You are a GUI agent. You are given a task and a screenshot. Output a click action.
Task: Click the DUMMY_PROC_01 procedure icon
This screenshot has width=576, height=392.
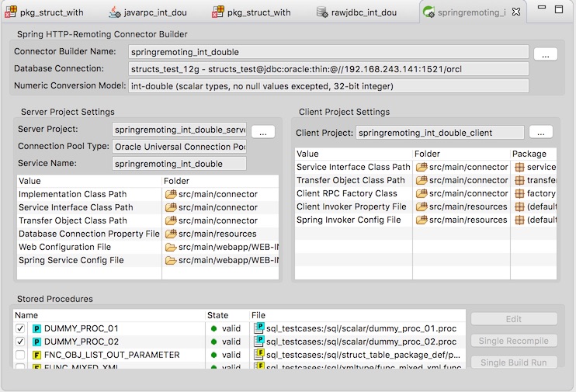[x=36, y=328]
